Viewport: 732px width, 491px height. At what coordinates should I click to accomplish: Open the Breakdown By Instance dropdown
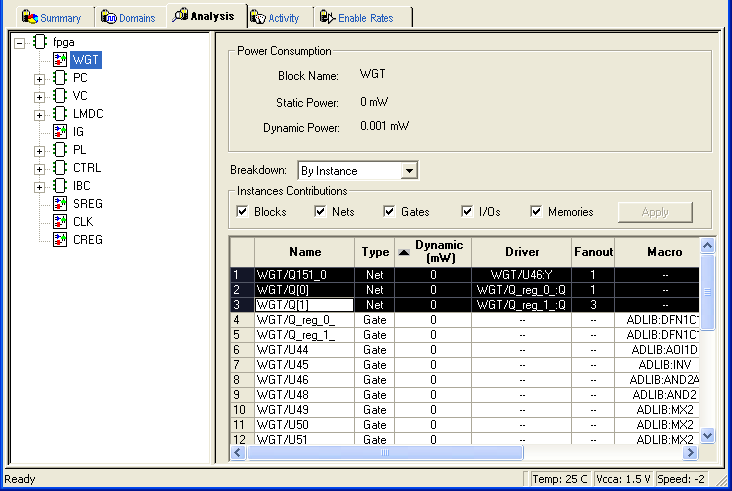(x=409, y=171)
